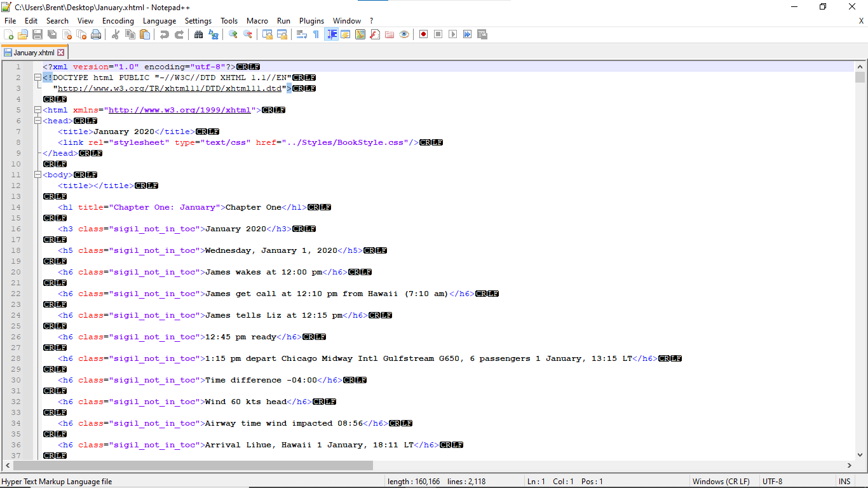Create a new file with the New icon
Image resolution: width=868 pixels, height=488 pixels.
[9, 34]
